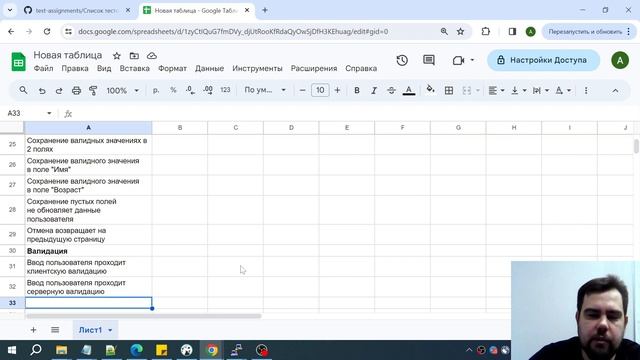Increase decimal places
640x360 pixels.
208,90
